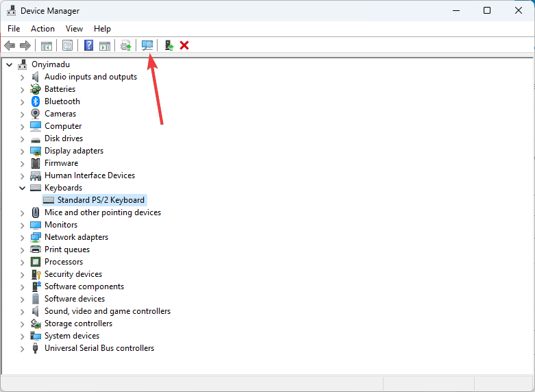The image size is (535, 392).
Task: Select the Computer category label
Action: click(63, 126)
